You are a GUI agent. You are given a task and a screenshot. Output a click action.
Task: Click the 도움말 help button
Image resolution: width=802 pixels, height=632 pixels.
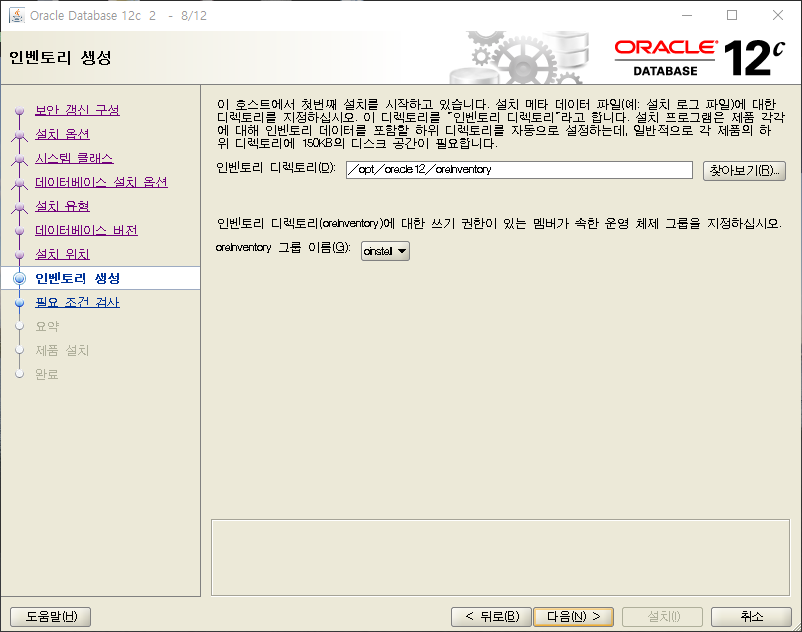point(51,617)
